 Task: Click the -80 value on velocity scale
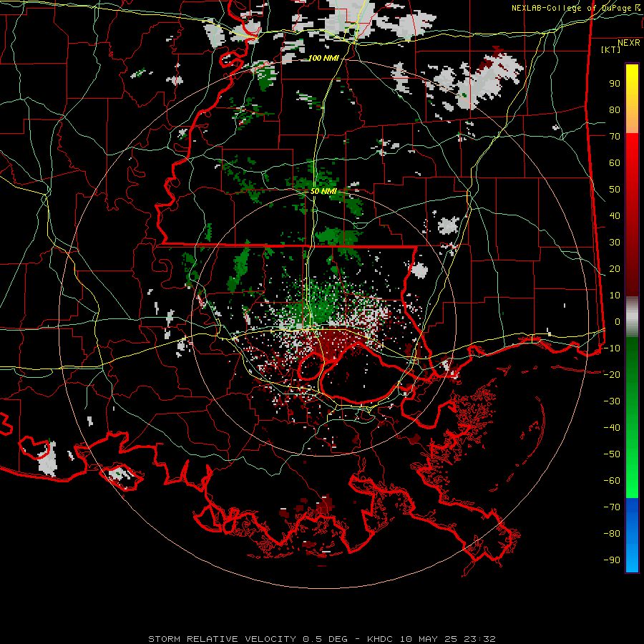[x=612, y=534]
